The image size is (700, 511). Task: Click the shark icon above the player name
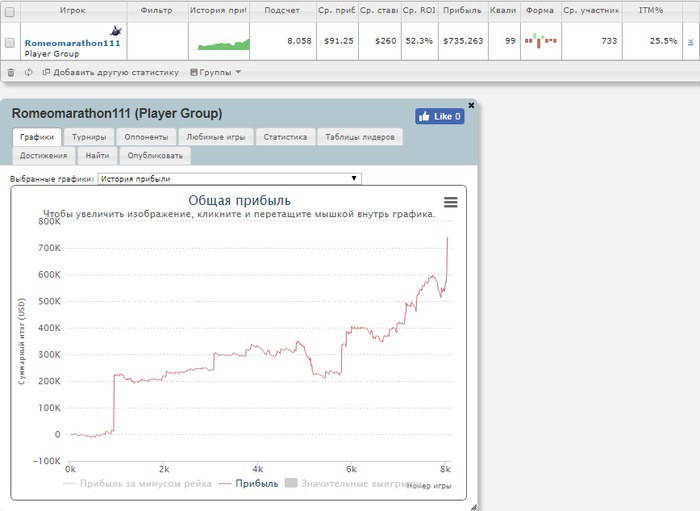pos(116,31)
